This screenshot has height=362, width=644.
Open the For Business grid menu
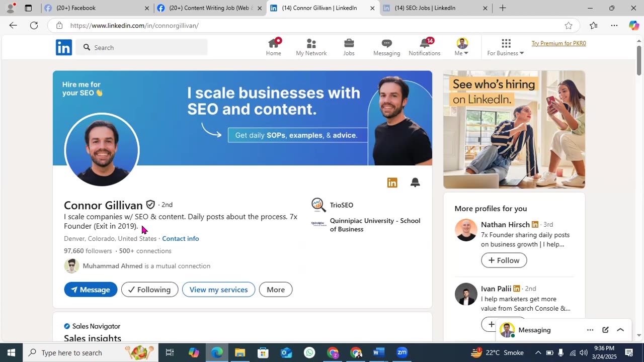pos(506,47)
